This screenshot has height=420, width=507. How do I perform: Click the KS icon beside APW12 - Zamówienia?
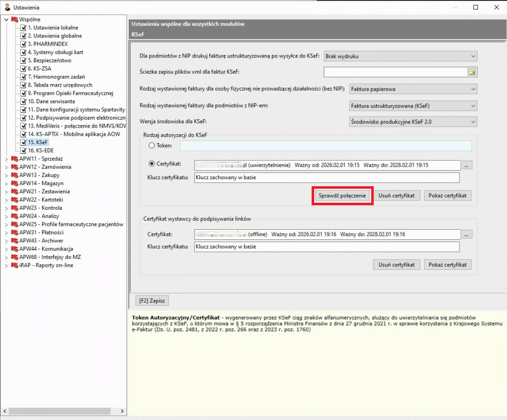15,167
